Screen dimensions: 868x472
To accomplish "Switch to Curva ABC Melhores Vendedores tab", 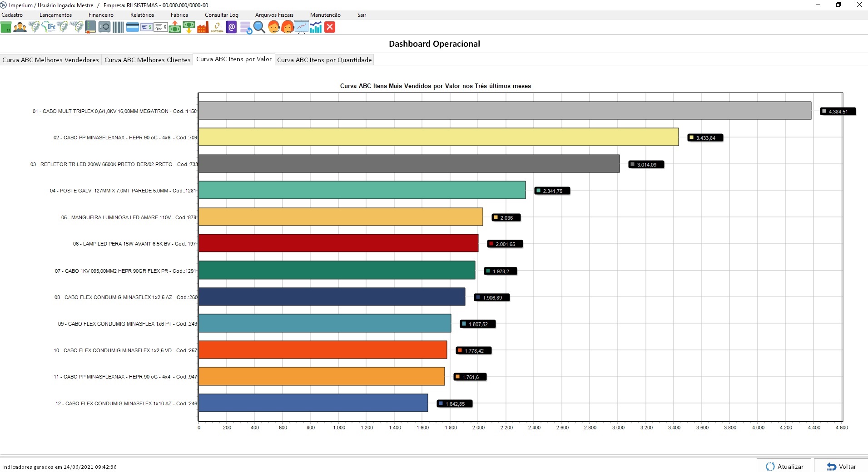I will (50, 60).
